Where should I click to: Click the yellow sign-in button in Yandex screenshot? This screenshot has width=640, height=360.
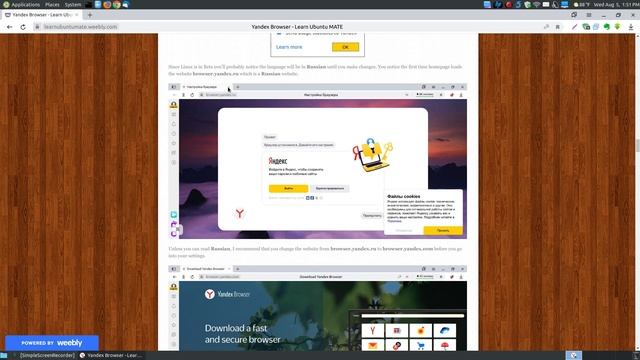[288, 188]
